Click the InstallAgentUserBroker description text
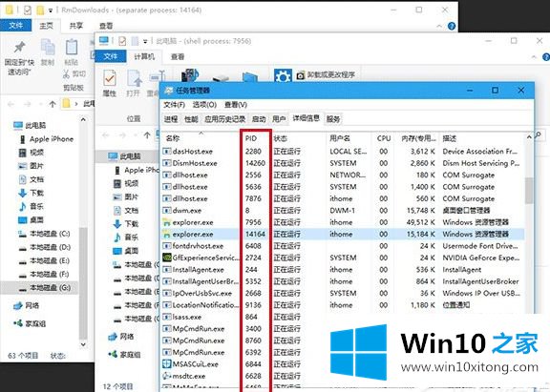The width and height of the screenshot is (550, 392). point(480,281)
